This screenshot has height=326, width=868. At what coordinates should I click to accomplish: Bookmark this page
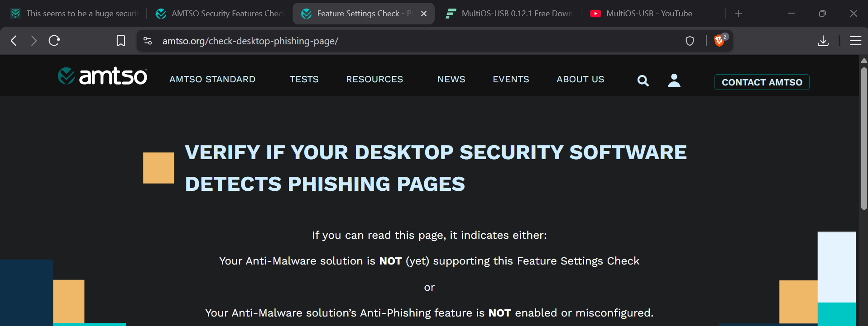point(121,41)
